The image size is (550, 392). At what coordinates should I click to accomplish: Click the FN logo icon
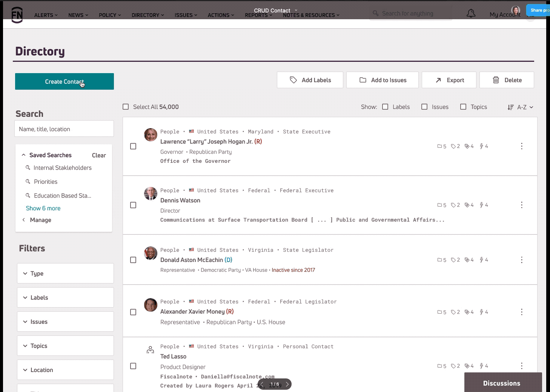click(x=17, y=15)
